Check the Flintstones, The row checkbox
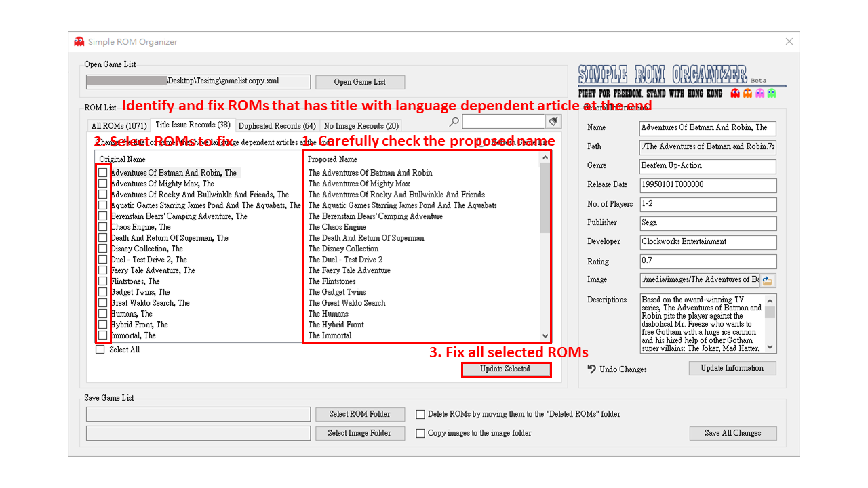Screen dimensions: 868x488 (102, 281)
